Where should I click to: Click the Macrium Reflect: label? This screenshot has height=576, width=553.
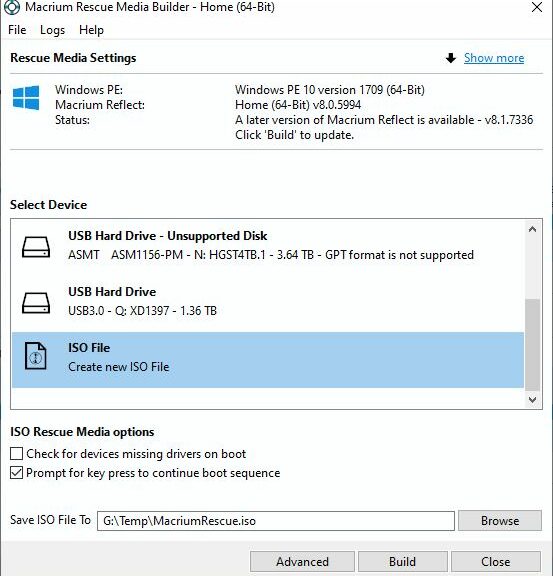point(100,105)
